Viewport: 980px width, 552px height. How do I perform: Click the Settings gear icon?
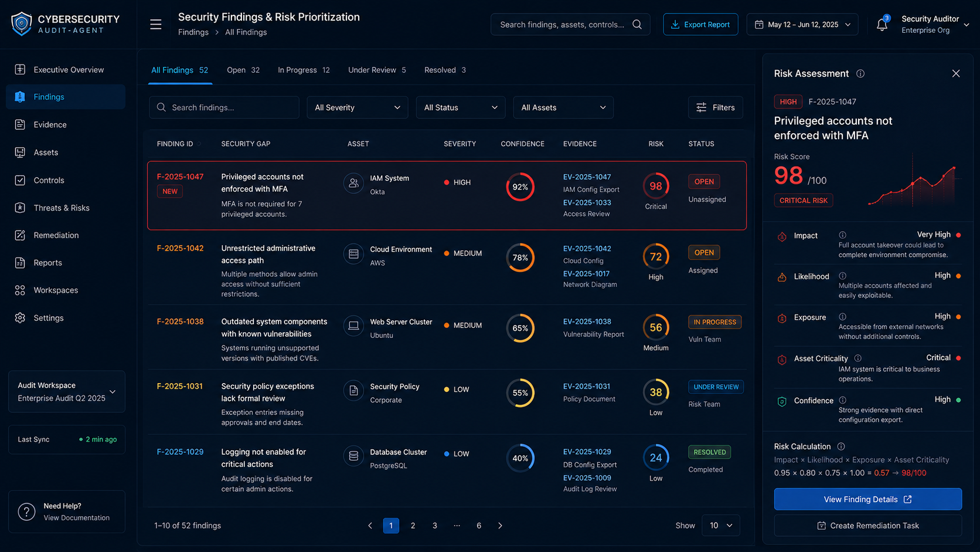coord(20,318)
